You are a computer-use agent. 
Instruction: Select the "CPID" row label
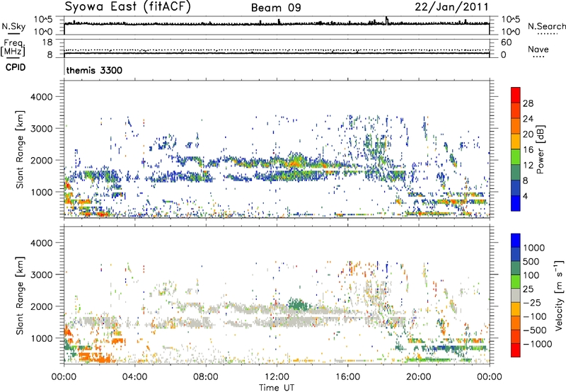(16, 67)
